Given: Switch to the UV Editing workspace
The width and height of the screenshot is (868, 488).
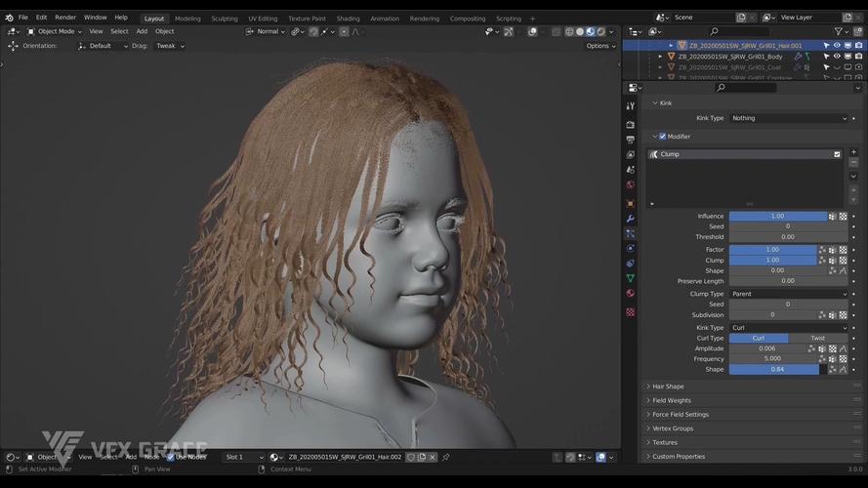Looking at the screenshot, I should [x=263, y=19].
